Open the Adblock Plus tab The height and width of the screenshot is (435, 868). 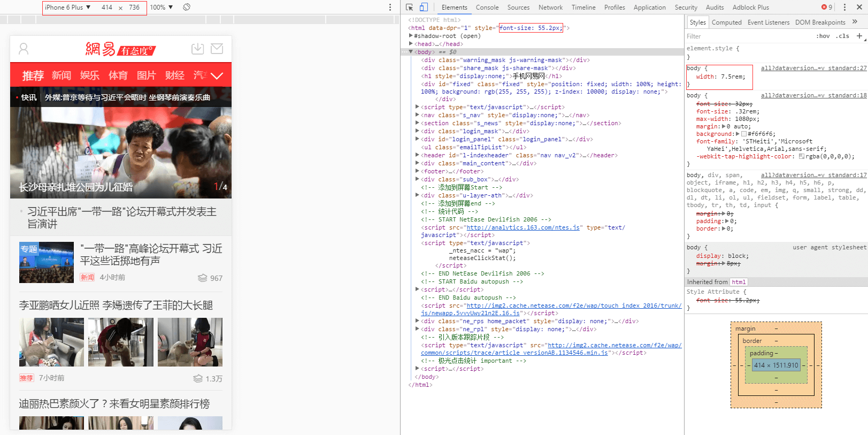(x=751, y=7)
